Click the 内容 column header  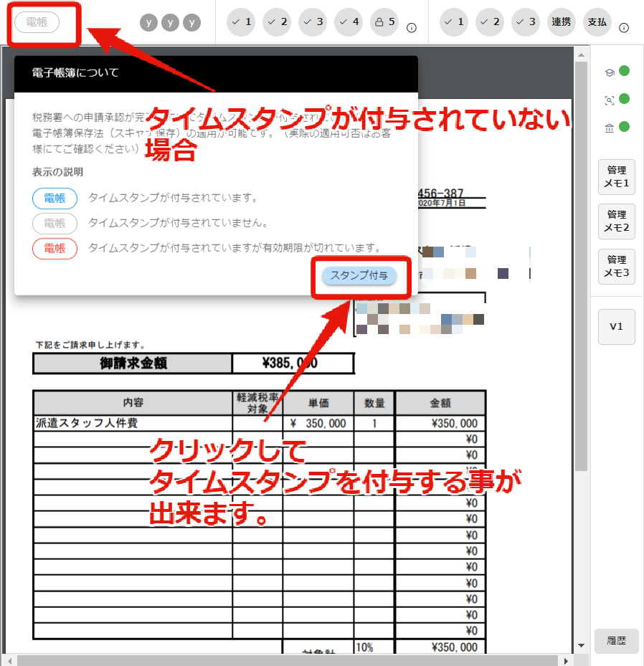133,403
